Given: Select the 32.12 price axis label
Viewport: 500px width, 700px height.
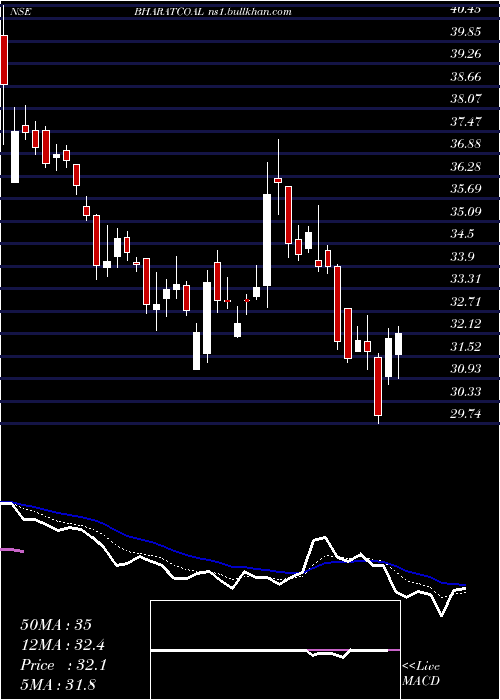Looking at the screenshot, I should (x=466, y=324).
